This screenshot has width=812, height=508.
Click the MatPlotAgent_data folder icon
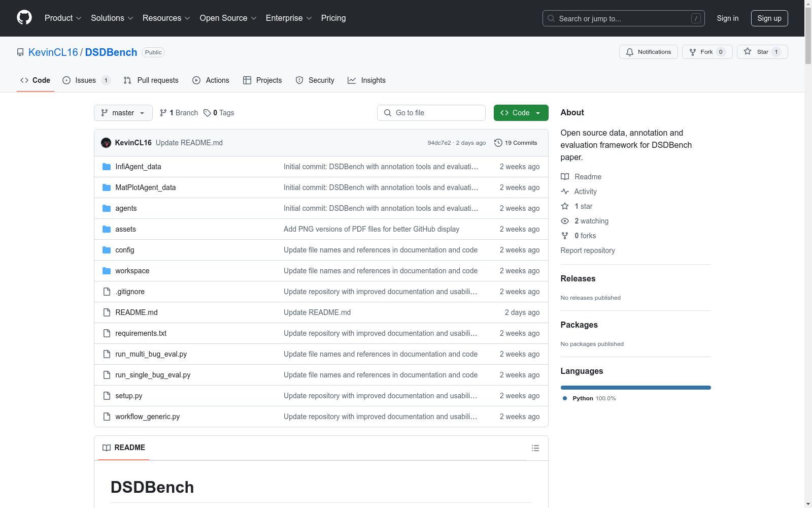tap(107, 187)
